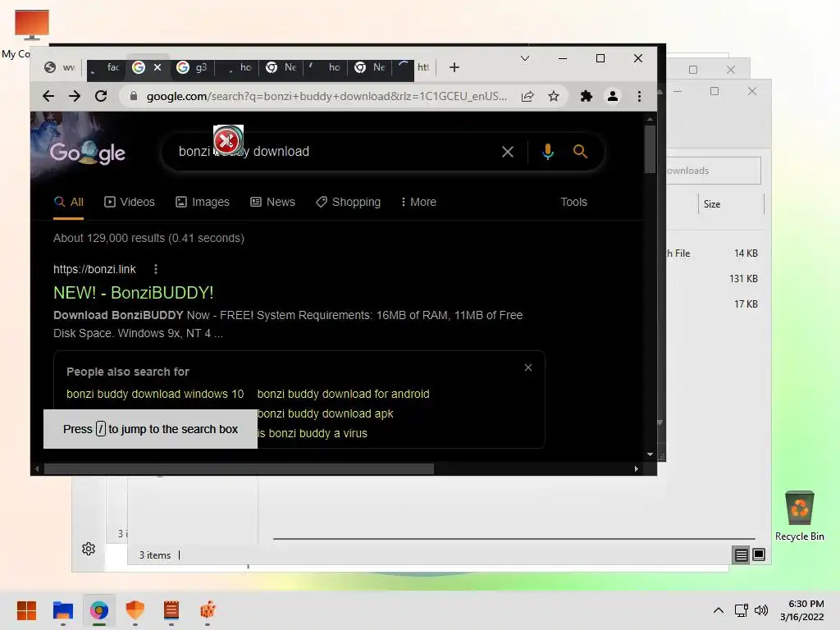Click the Downloads search box in Explorer
840x630 pixels.
[713, 171]
